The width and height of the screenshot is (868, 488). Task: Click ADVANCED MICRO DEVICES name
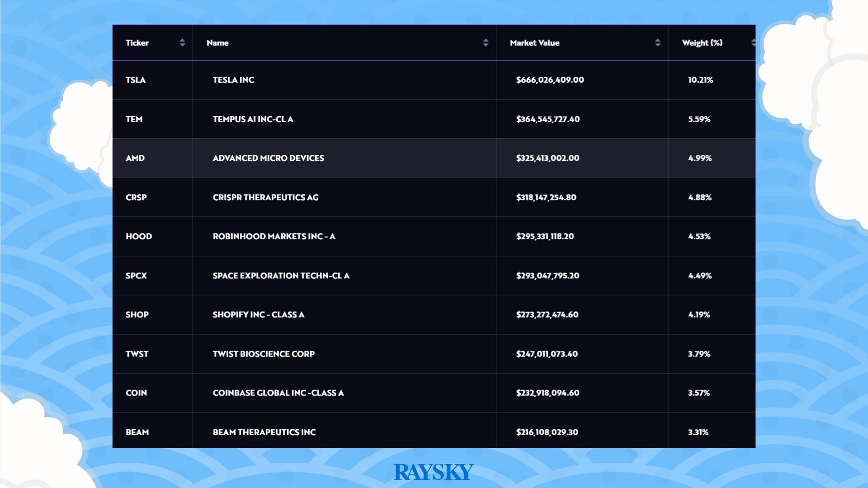click(269, 158)
